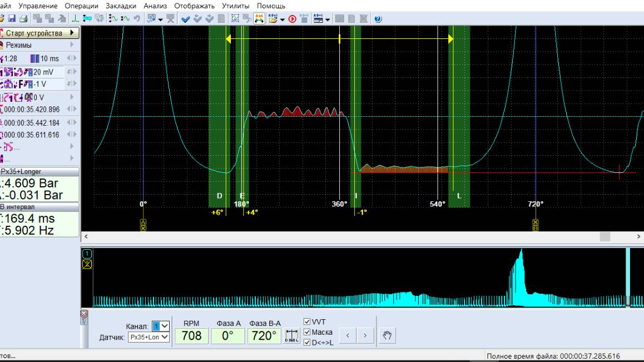Click the blue checkmark toolbar icon
644x362 pixels.
[x=186, y=19]
